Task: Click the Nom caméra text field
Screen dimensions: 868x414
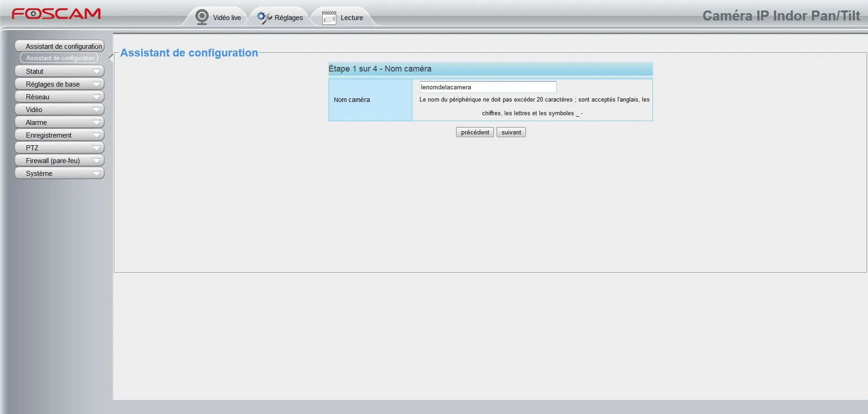Action: pyautogui.click(x=488, y=87)
